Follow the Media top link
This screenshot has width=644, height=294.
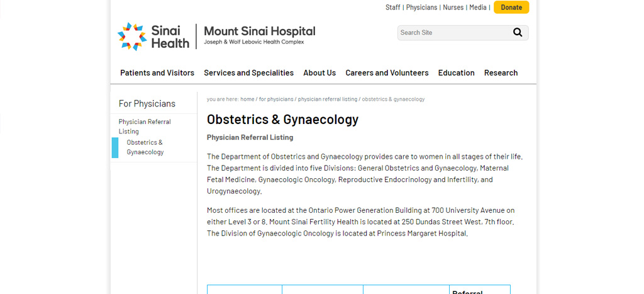(478, 8)
